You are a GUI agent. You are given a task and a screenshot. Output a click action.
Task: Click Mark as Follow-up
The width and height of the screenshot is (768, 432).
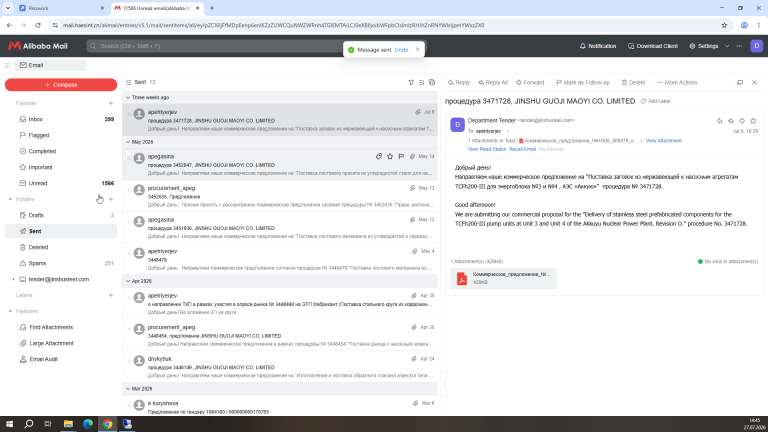583,82
